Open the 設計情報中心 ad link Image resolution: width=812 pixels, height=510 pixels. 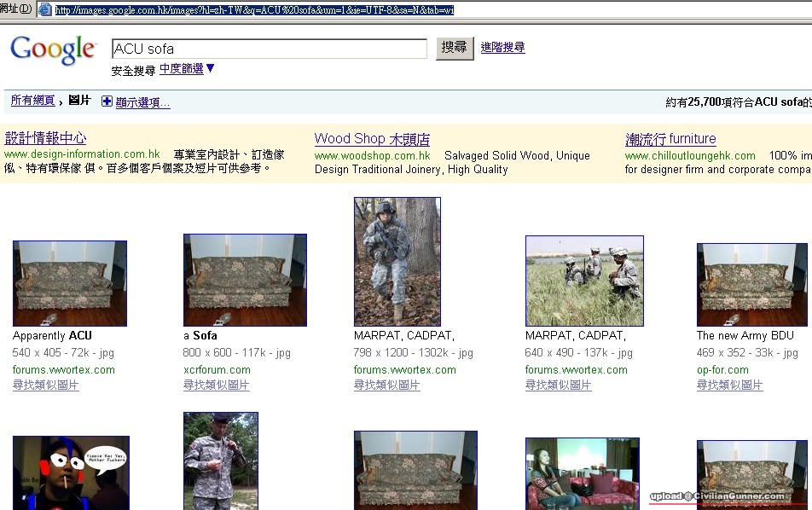tap(46, 138)
